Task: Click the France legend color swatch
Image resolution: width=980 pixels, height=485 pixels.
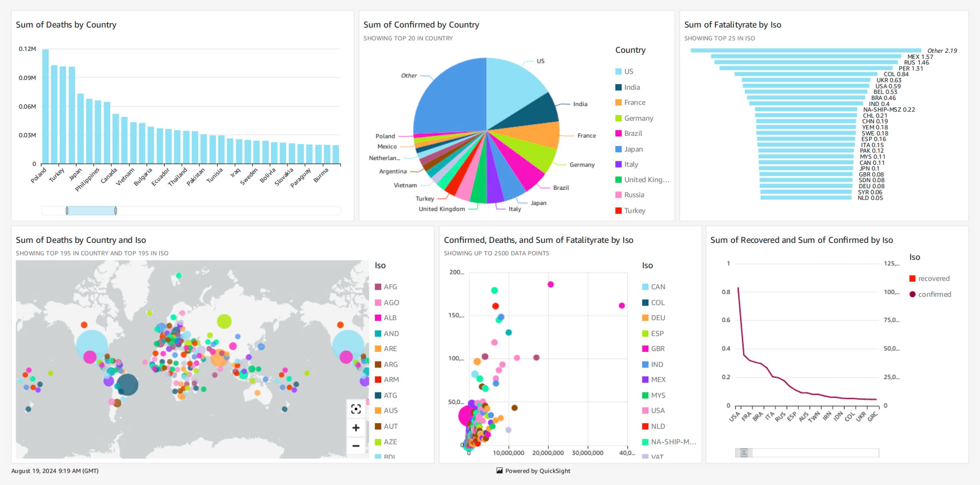Action: (618, 103)
